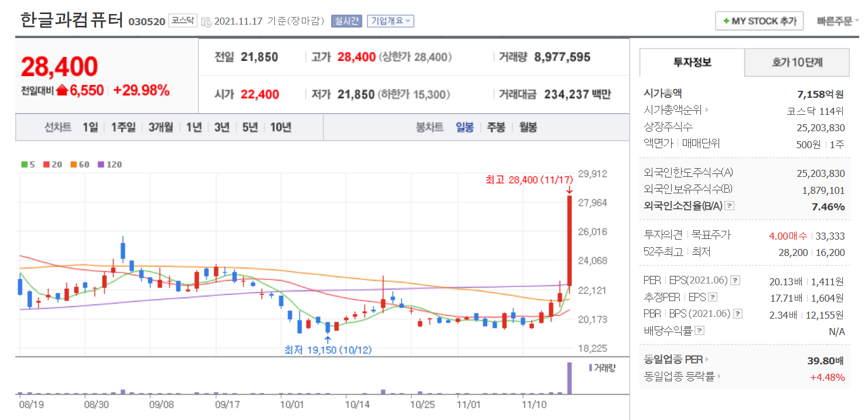This screenshot has width=868, height=420.
Task: Click the 시가총액 value 7,158억원
Action: click(820, 94)
